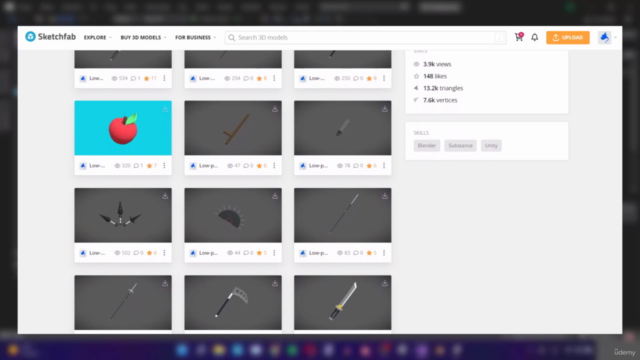Select the Blender skill tag
The image size is (640, 360).
427,146
